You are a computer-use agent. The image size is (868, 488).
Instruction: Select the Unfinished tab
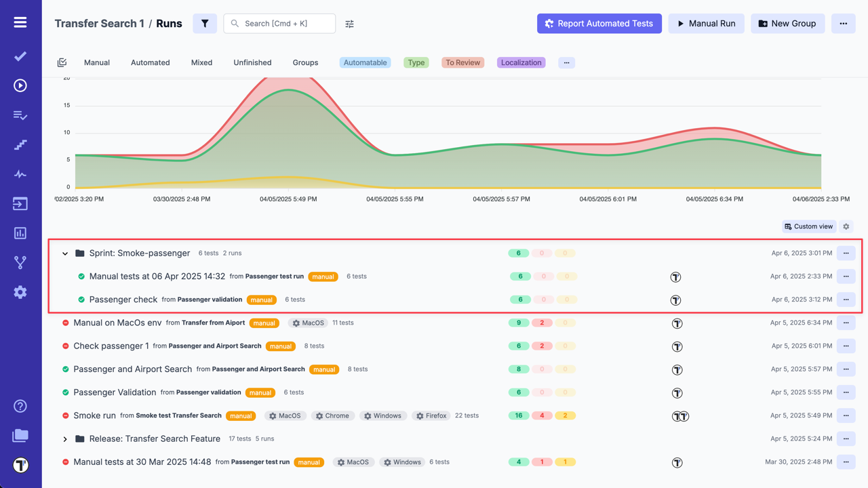tap(252, 62)
